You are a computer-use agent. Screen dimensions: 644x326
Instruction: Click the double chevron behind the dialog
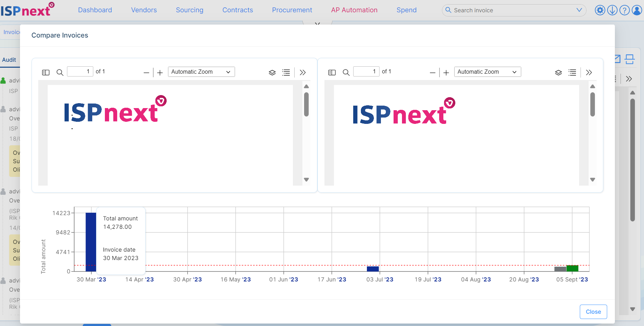tap(629, 79)
